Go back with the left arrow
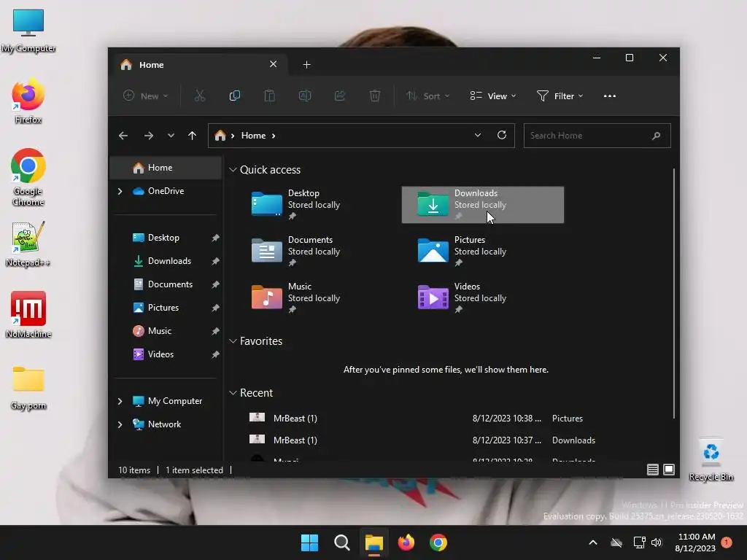The height and width of the screenshot is (560, 747). (123, 136)
